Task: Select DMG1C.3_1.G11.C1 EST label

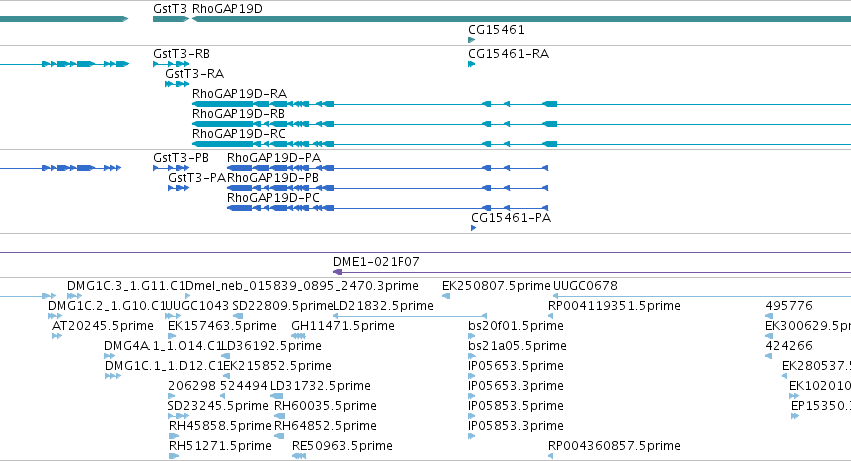Action: tap(126, 286)
